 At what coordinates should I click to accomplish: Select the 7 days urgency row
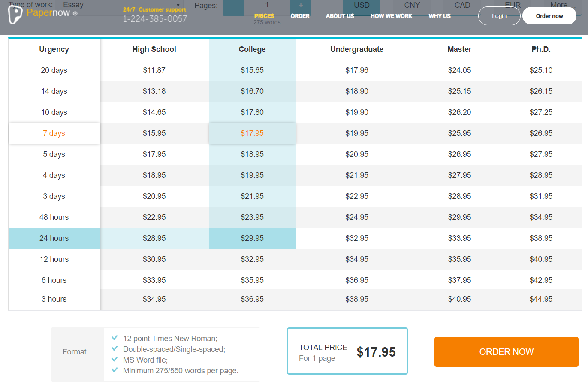(54, 133)
